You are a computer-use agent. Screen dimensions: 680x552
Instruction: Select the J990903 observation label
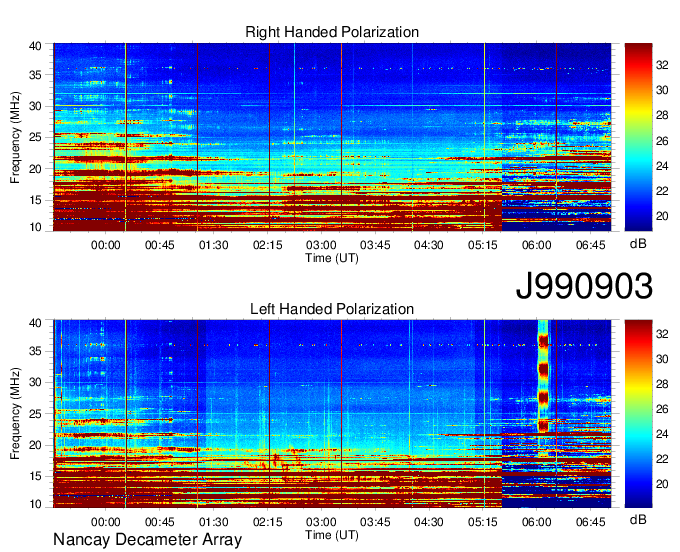coord(584,286)
